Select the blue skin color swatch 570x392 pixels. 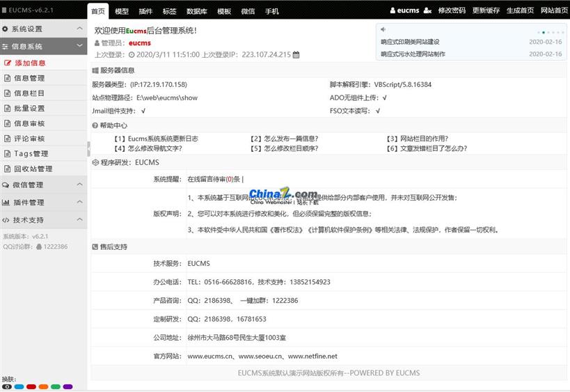coord(19,386)
